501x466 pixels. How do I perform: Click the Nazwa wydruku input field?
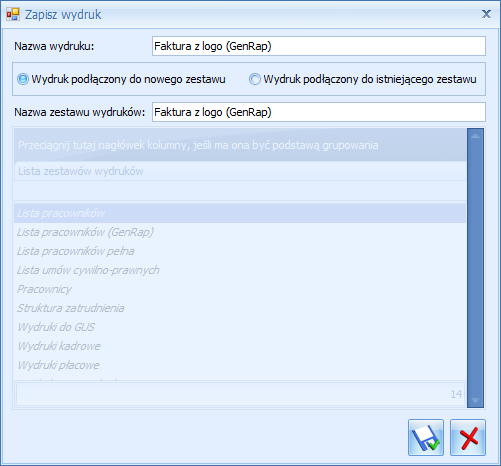pos(319,46)
